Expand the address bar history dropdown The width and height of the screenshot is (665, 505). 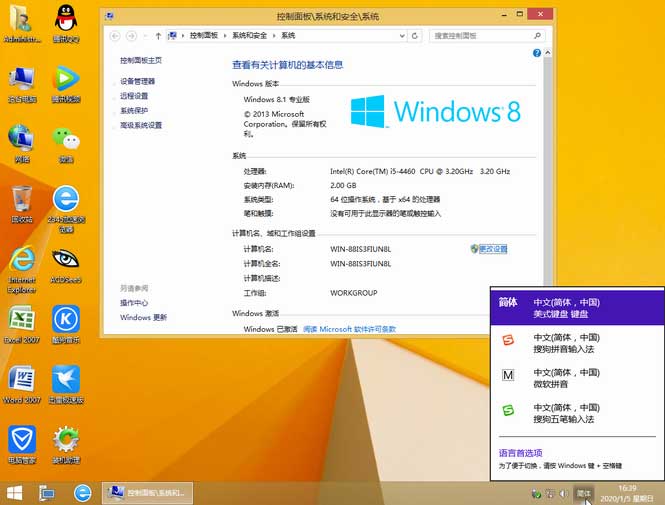pyautogui.click(x=402, y=36)
